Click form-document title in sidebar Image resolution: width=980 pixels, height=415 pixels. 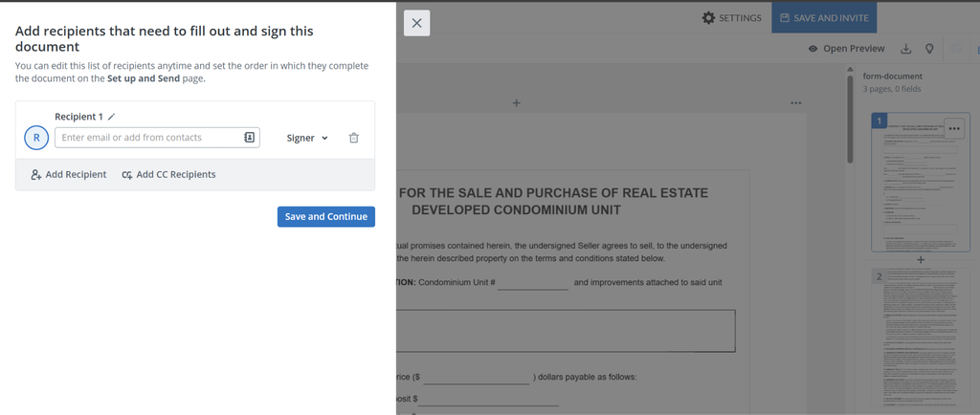coord(893,76)
